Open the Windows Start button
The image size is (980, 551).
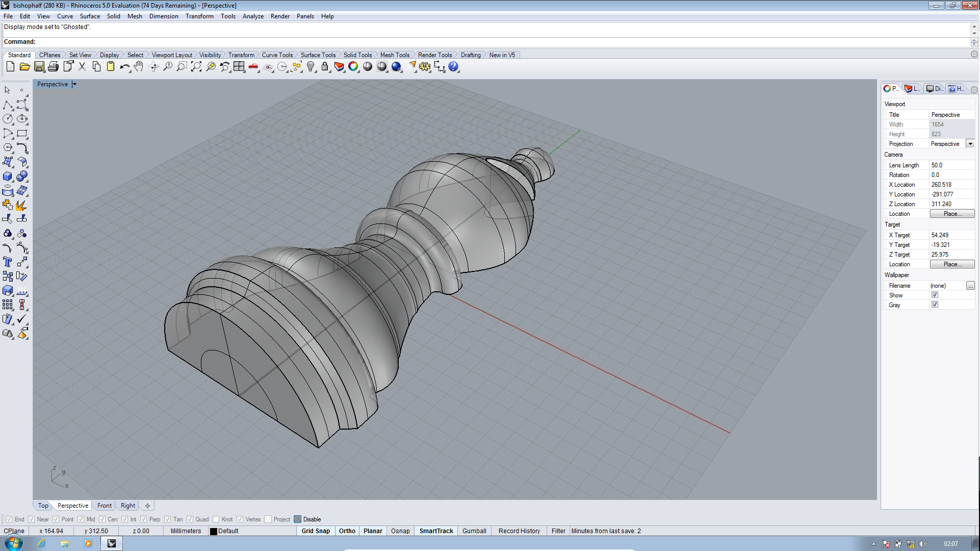[14, 543]
